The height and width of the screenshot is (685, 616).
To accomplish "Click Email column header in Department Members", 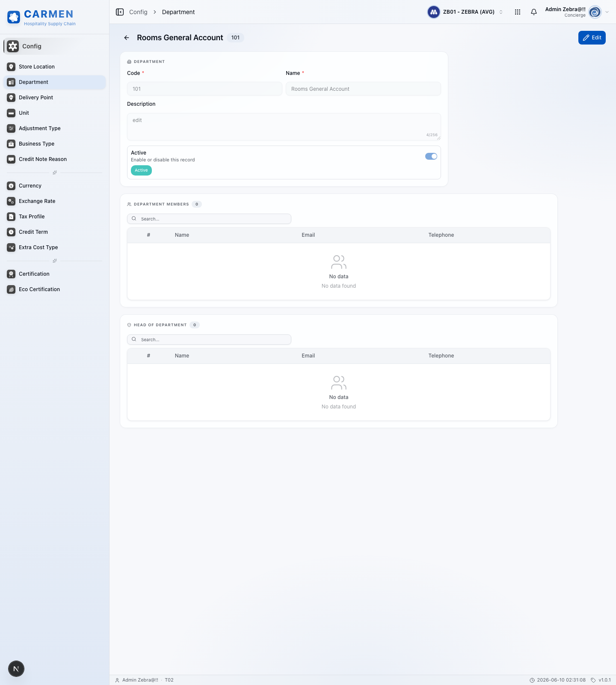I will tap(308, 235).
